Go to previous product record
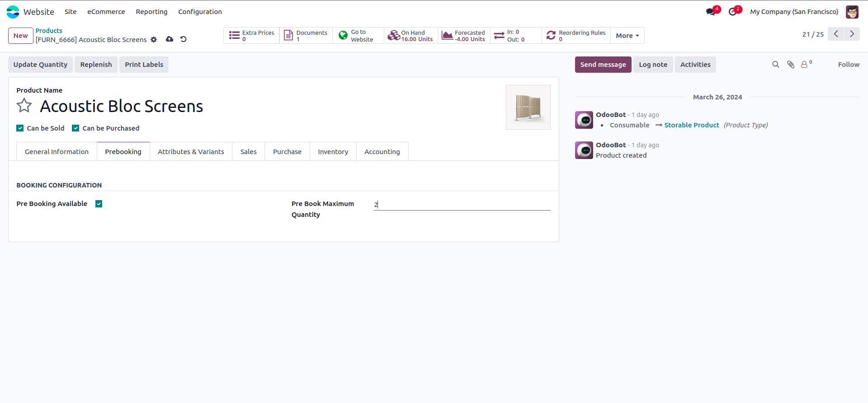This screenshot has width=868, height=403. pyautogui.click(x=836, y=34)
